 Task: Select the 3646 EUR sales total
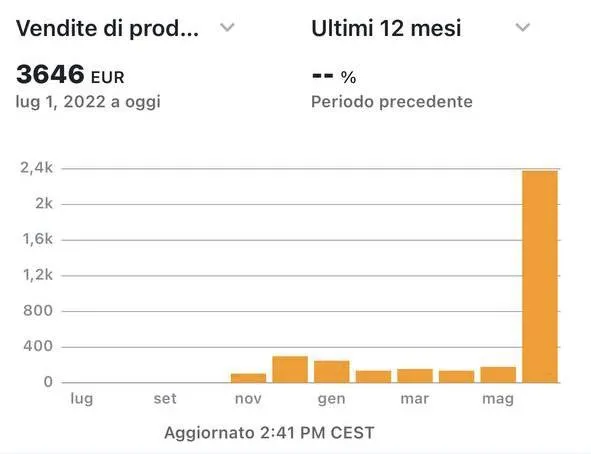70,74
